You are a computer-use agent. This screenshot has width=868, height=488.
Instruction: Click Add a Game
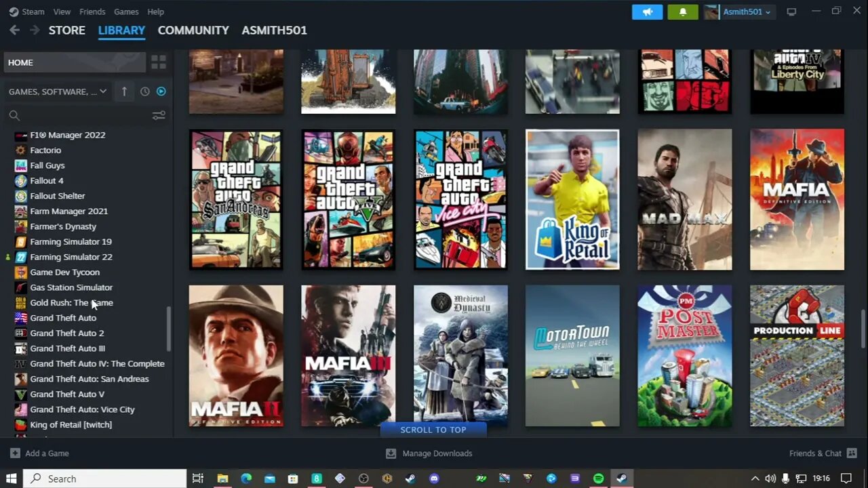[39, 453]
